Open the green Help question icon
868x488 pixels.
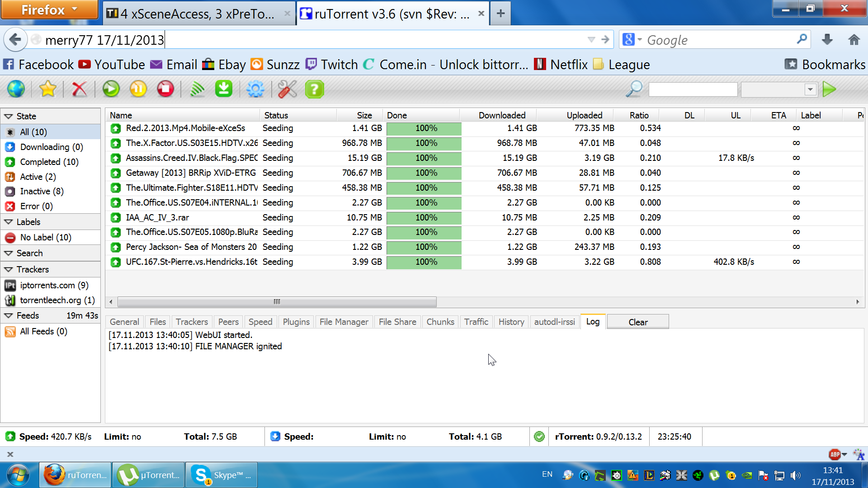(315, 89)
